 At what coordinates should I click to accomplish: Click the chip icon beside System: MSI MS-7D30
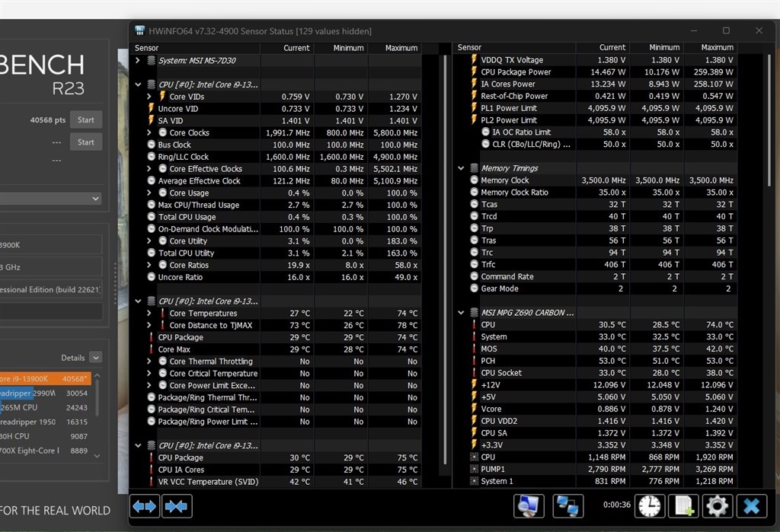pyautogui.click(x=152, y=61)
